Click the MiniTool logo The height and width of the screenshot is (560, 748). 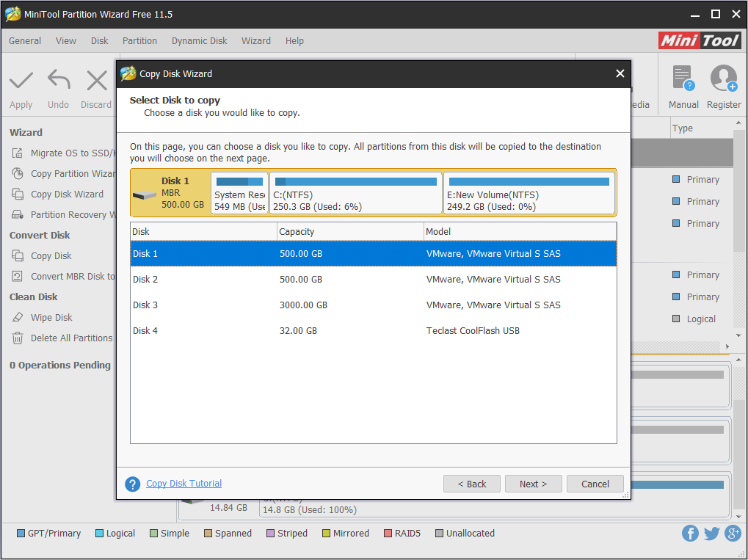point(700,40)
